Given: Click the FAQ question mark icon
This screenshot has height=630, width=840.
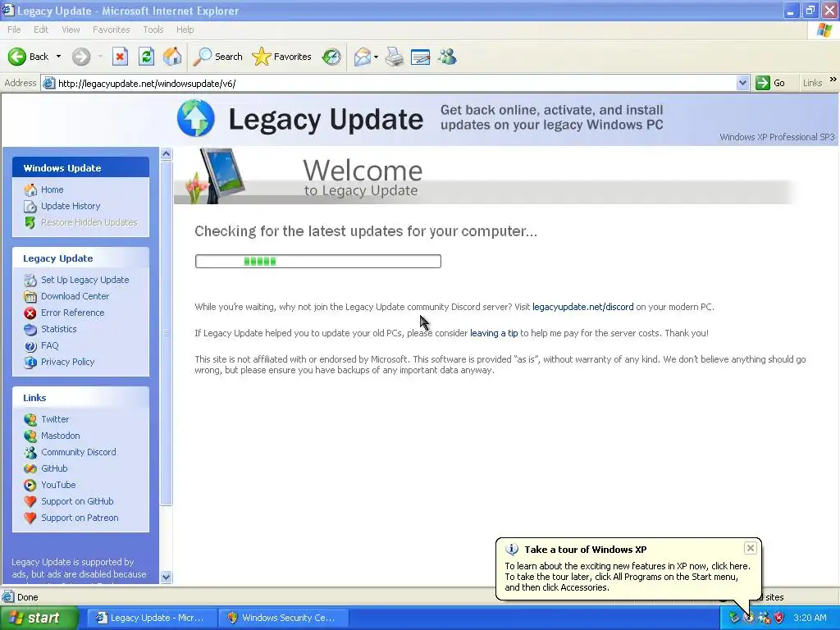Looking at the screenshot, I should click(x=30, y=346).
